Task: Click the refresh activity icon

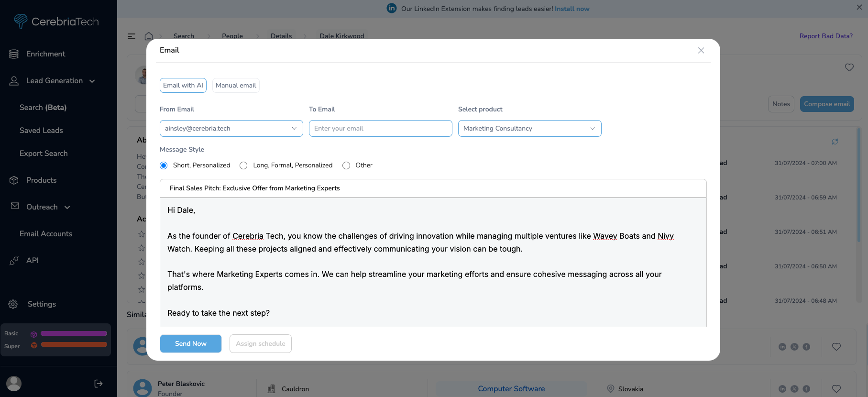Action: (835, 142)
